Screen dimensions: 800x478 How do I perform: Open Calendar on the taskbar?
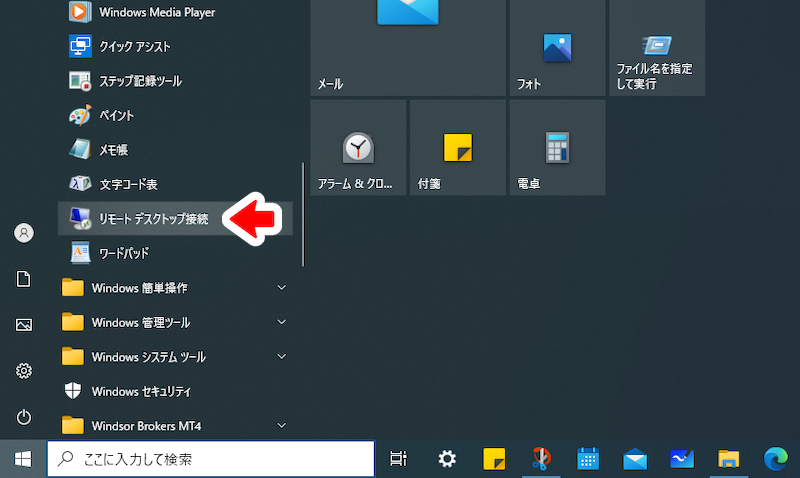click(588, 459)
